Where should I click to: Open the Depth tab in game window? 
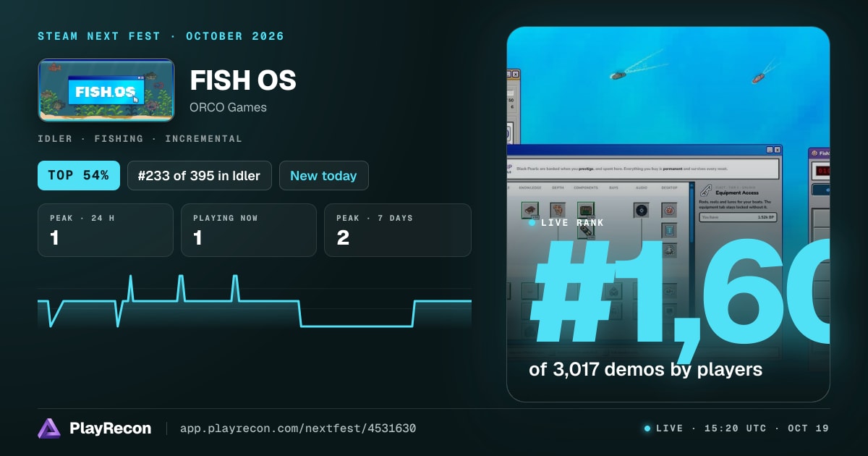(558, 187)
